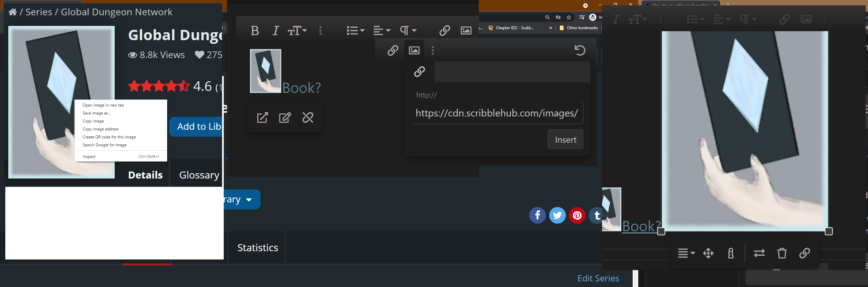868x287 pixels.
Task: Click the trash icon to remove image
Action: point(782,253)
